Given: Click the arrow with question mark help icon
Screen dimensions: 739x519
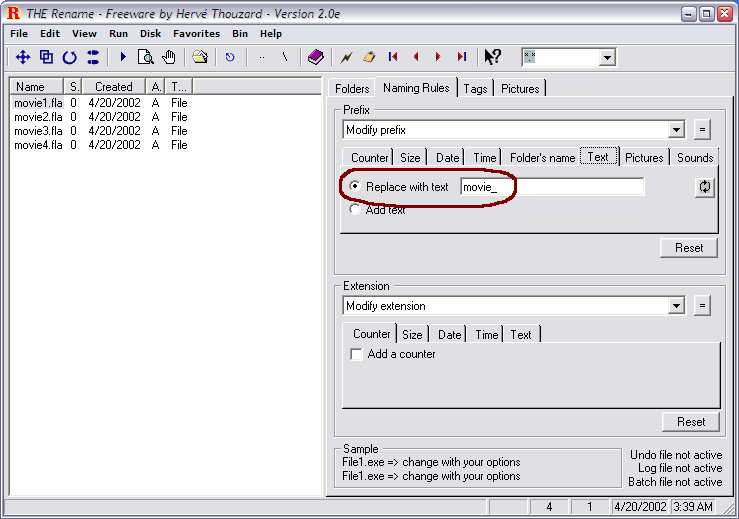Looking at the screenshot, I should (493, 57).
